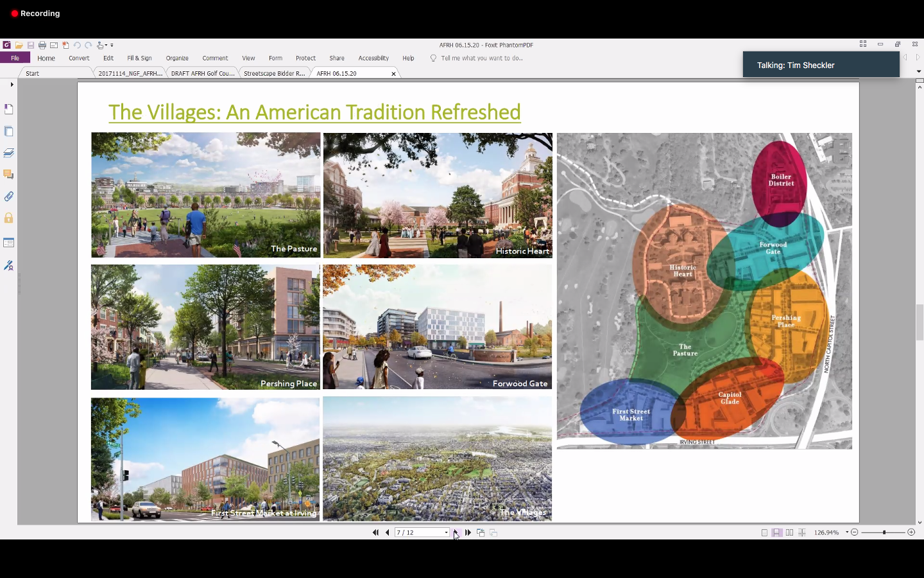Show the Comments panel in sidebar
The height and width of the screenshot is (578, 924).
coord(9,175)
